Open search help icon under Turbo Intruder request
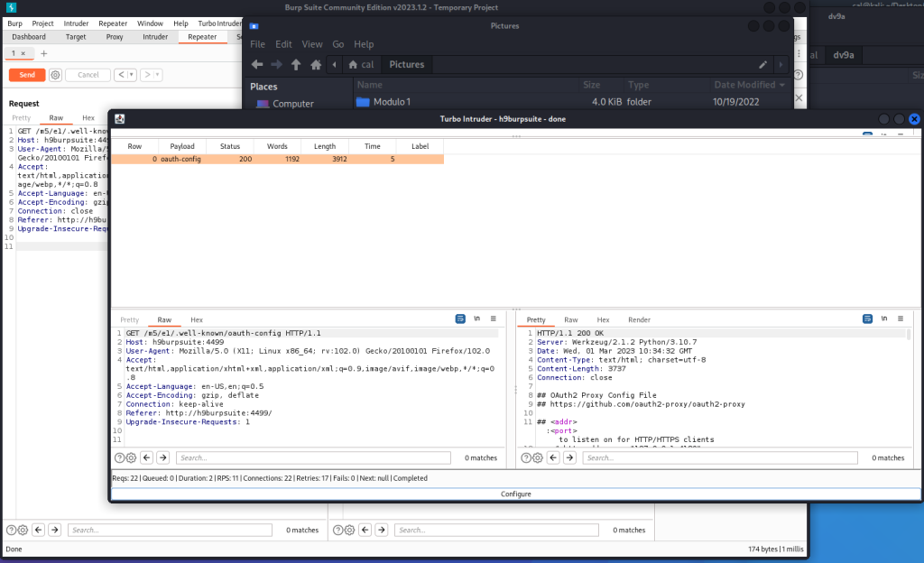Viewport: 924px width, 563px height. (120, 457)
